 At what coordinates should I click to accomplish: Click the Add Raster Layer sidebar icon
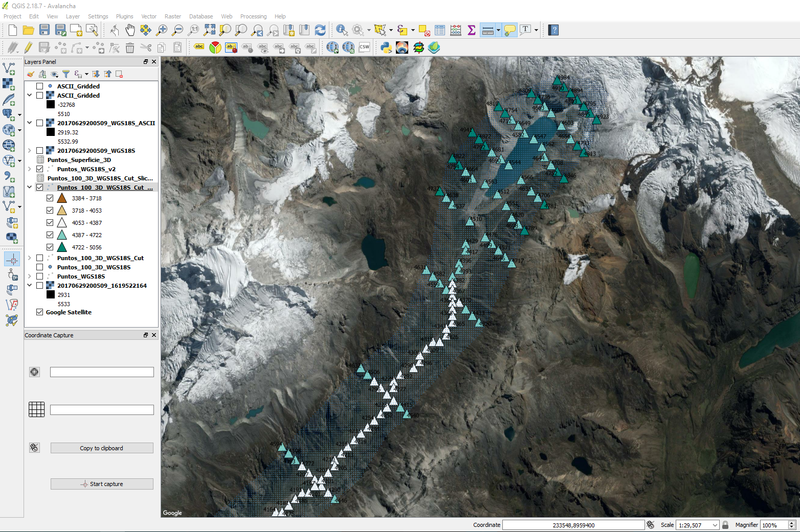[x=9, y=84]
